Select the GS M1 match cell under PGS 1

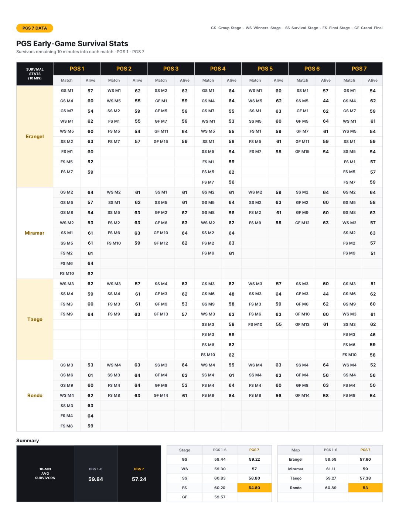point(67,91)
